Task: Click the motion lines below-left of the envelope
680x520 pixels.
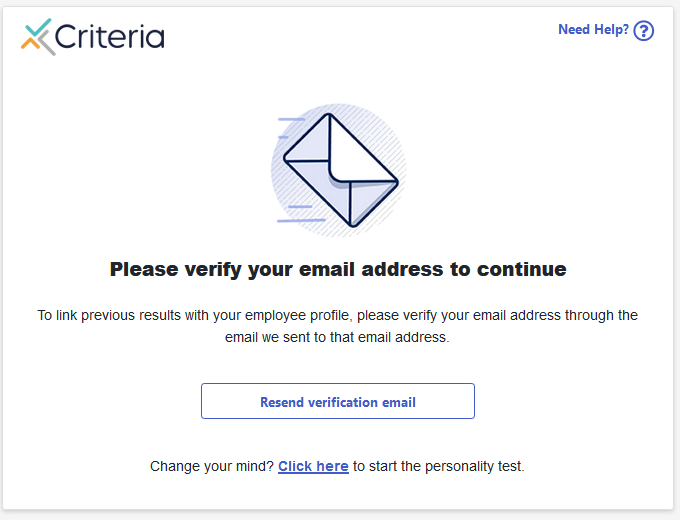Action: click(300, 214)
